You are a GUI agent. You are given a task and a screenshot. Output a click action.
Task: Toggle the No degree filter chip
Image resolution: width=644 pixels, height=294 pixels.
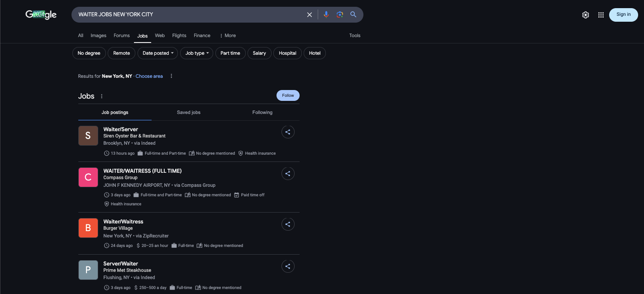(x=89, y=53)
